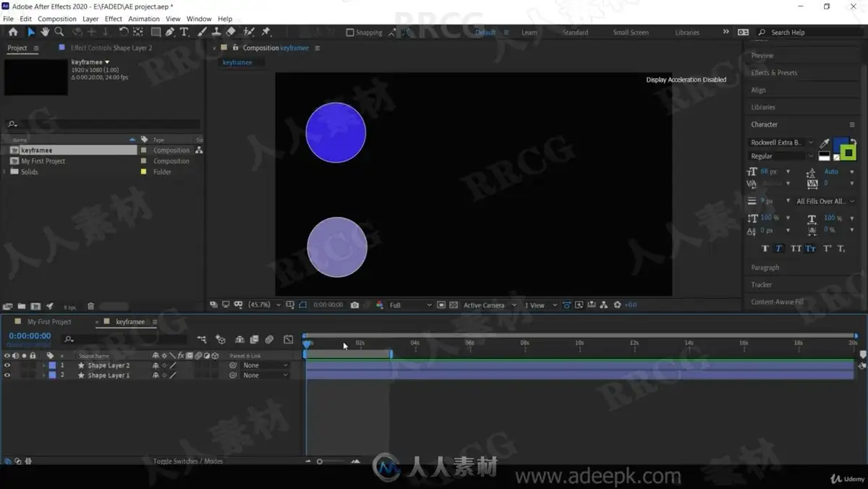Image resolution: width=868 pixels, height=489 pixels.
Task: Open the Composition menu
Action: point(57,19)
